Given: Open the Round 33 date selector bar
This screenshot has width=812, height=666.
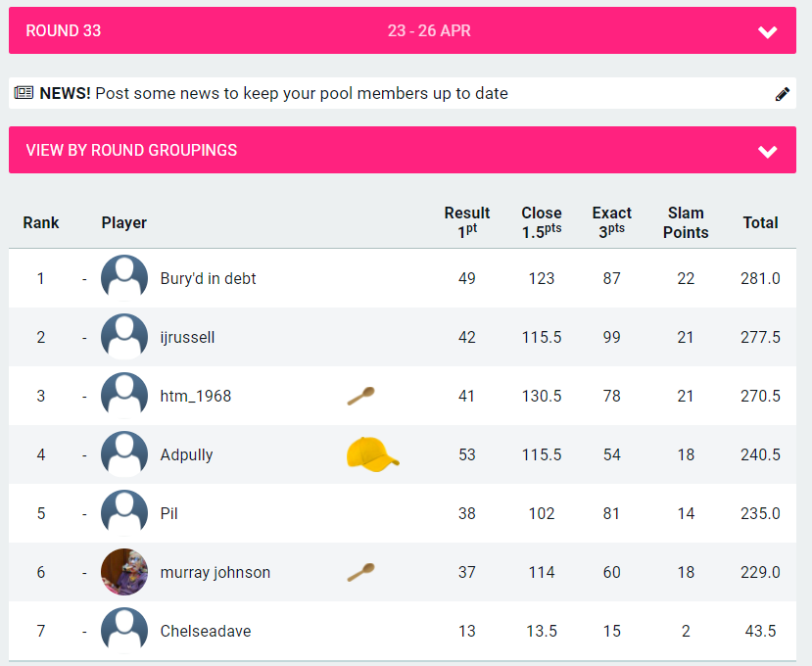Looking at the screenshot, I should point(403,30).
